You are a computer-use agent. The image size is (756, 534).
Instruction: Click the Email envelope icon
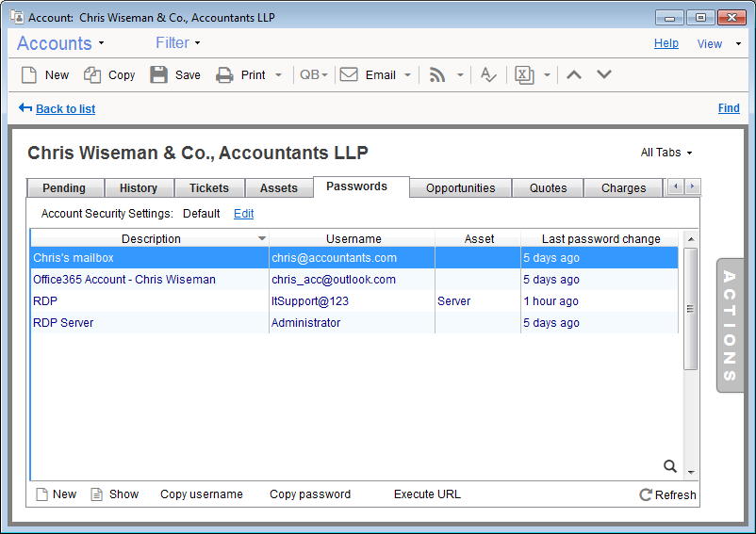tap(349, 75)
